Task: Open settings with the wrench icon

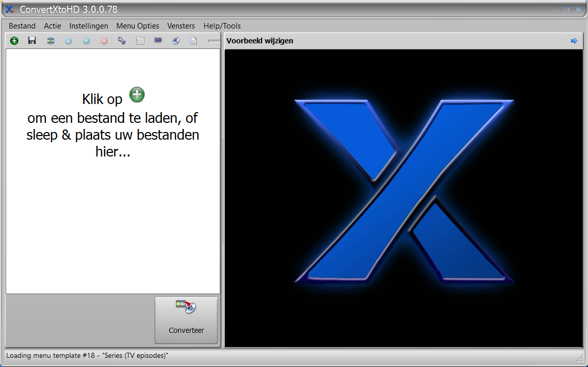Action: pyautogui.click(x=122, y=41)
